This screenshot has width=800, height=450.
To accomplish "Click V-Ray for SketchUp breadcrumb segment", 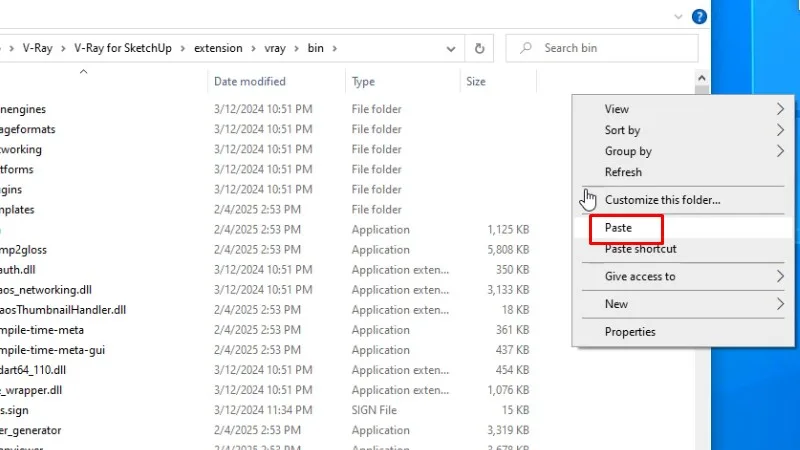I will (x=122, y=48).
